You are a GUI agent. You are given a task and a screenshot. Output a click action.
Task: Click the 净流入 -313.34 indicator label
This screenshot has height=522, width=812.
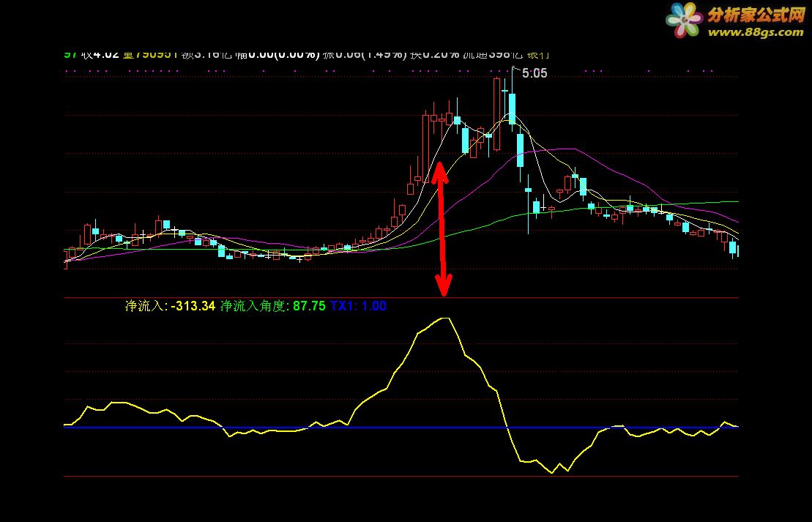coord(170,306)
